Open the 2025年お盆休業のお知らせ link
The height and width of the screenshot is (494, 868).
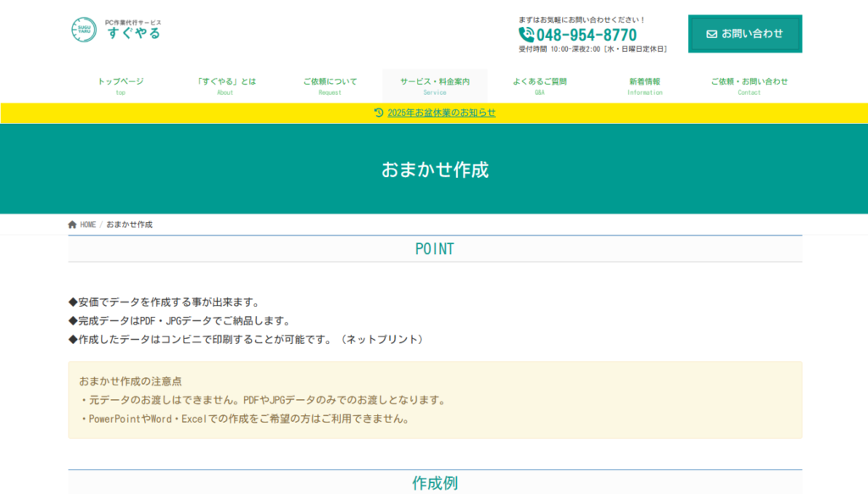tap(441, 113)
